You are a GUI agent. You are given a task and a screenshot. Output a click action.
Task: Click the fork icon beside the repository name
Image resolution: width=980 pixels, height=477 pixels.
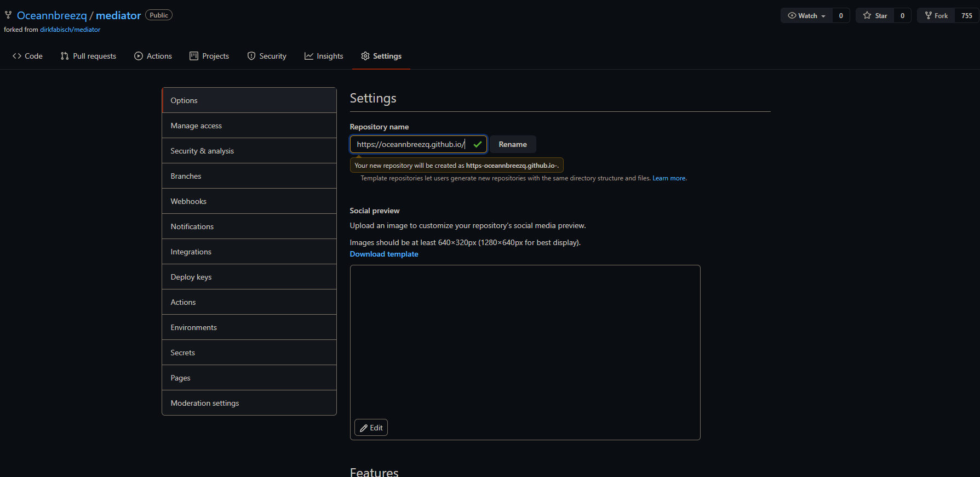point(8,15)
